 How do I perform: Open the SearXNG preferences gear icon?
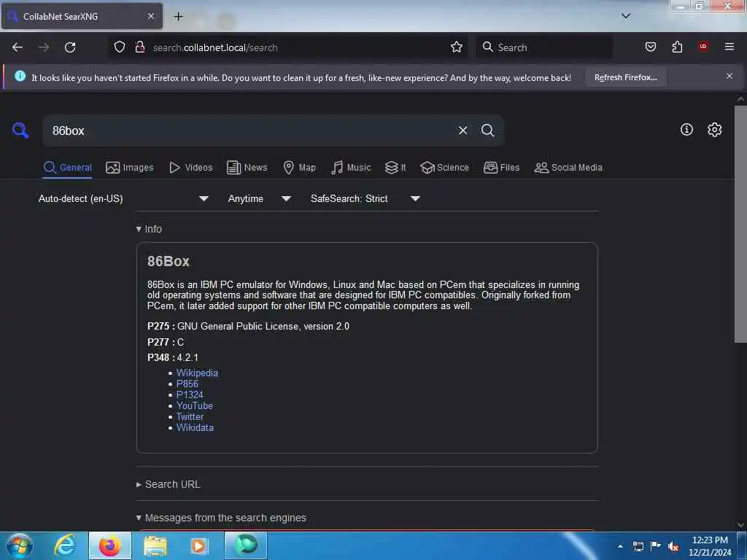[x=714, y=130]
